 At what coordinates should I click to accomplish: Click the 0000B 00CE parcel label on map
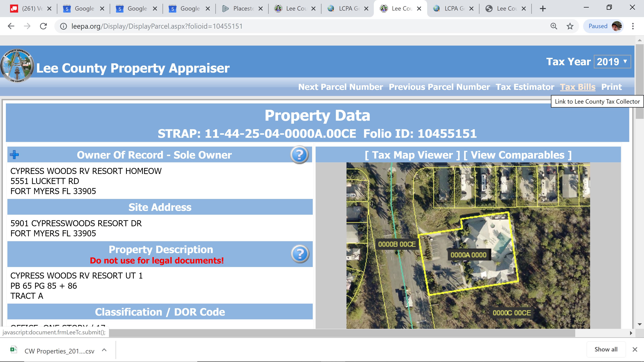coord(397,244)
